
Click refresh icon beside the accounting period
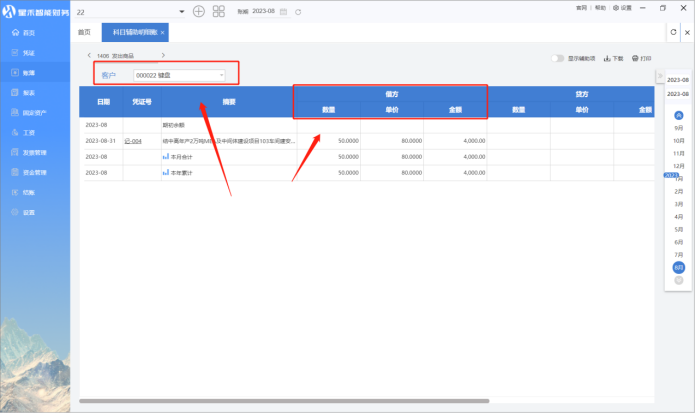(x=298, y=11)
